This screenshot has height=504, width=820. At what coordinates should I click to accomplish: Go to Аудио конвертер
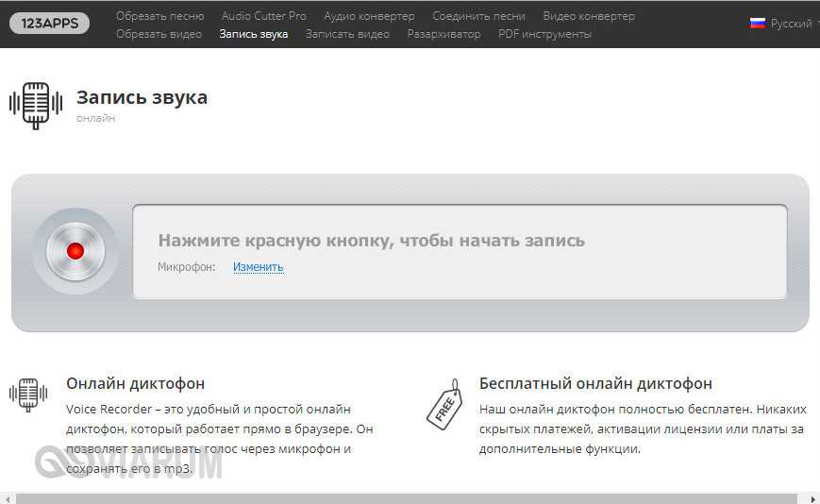[x=369, y=16]
